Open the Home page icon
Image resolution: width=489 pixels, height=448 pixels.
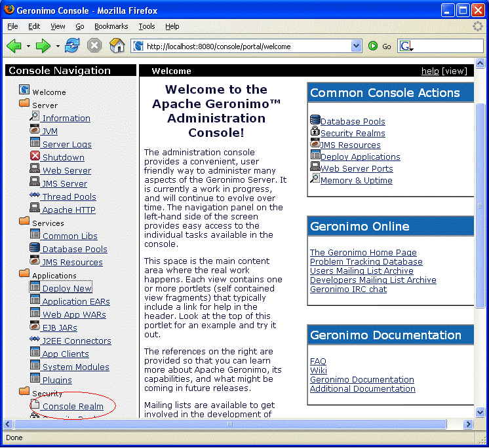click(x=117, y=46)
